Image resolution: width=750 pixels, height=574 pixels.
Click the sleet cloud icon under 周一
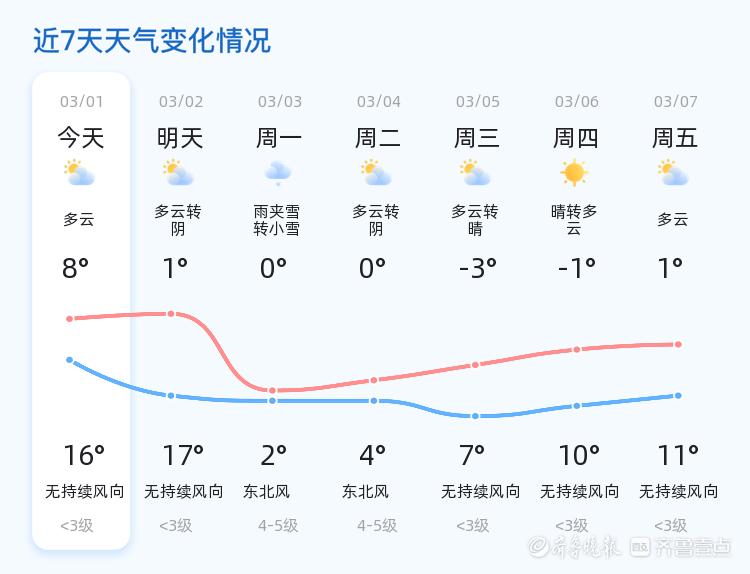(278, 173)
